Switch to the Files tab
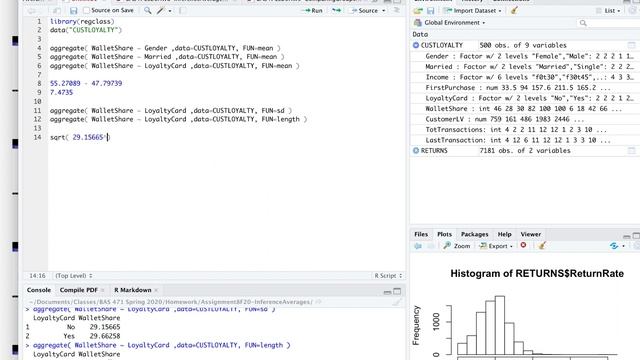The width and height of the screenshot is (640, 360). click(421, 234)
